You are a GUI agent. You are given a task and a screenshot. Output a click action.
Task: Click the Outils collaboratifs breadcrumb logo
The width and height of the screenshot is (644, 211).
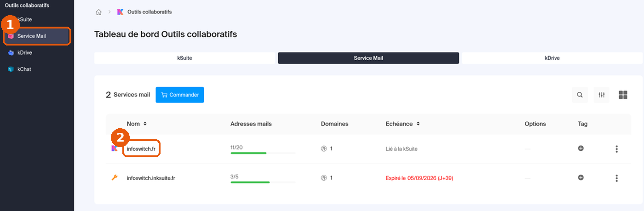tap(121, 12)
